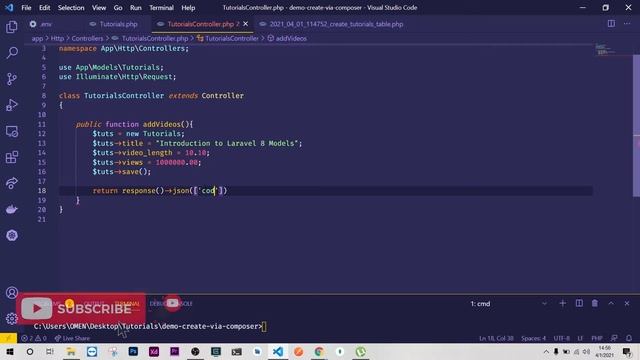This screenshot has height=360, width=640.
Task: Open the feedback icon in status bar
Action: click(x=614, y=338)
